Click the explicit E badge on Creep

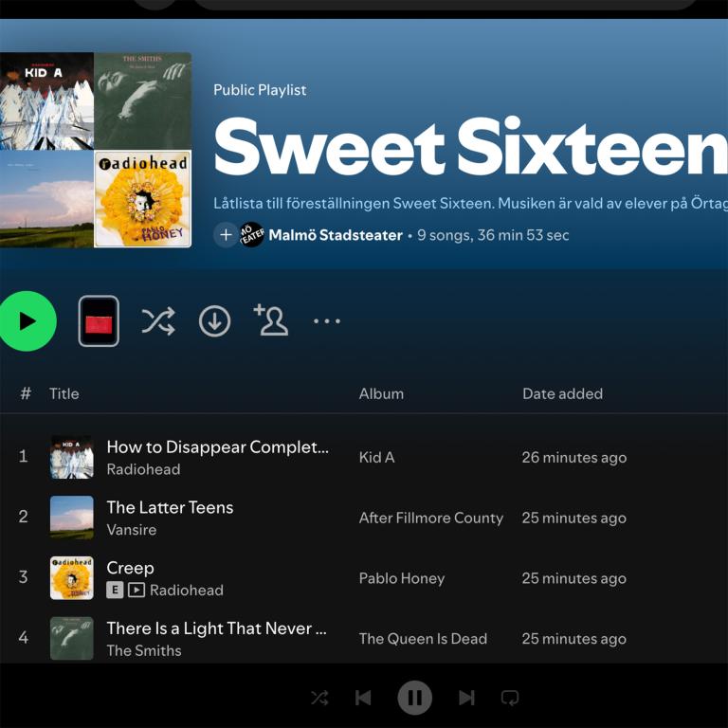tap(115, 591)
